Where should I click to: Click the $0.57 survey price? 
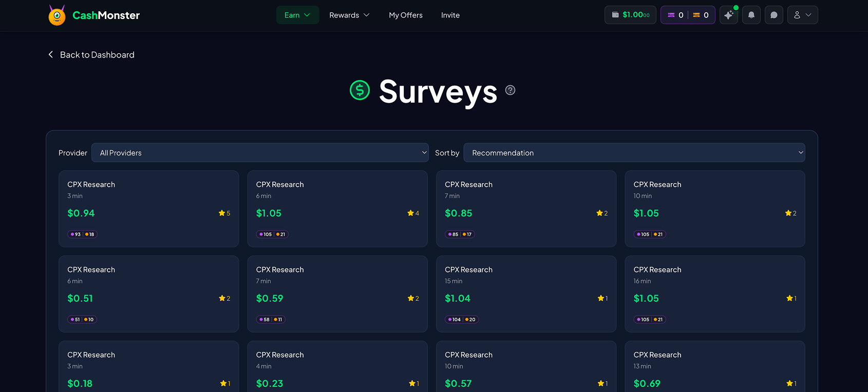pos(458,383)
